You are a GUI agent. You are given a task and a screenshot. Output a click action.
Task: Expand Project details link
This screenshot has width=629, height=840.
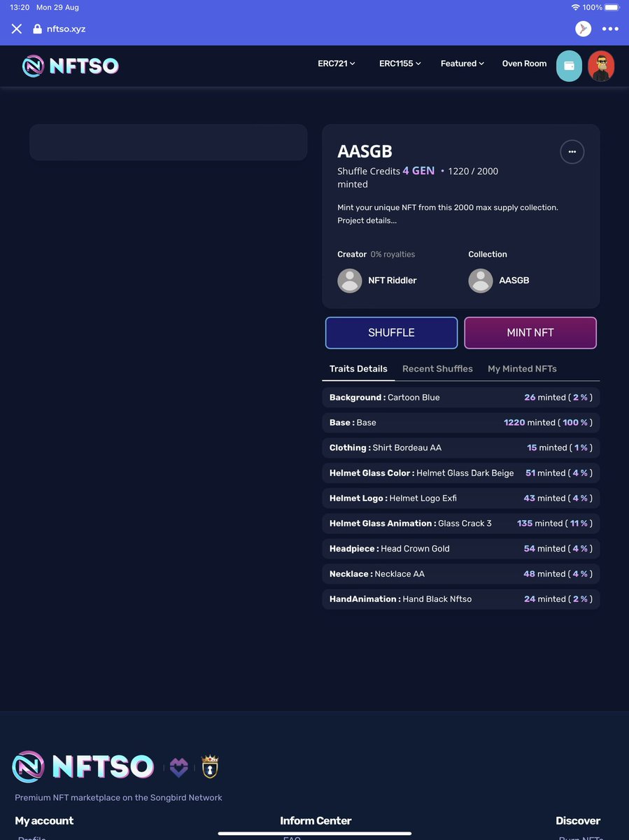click(x=367, y=220)
